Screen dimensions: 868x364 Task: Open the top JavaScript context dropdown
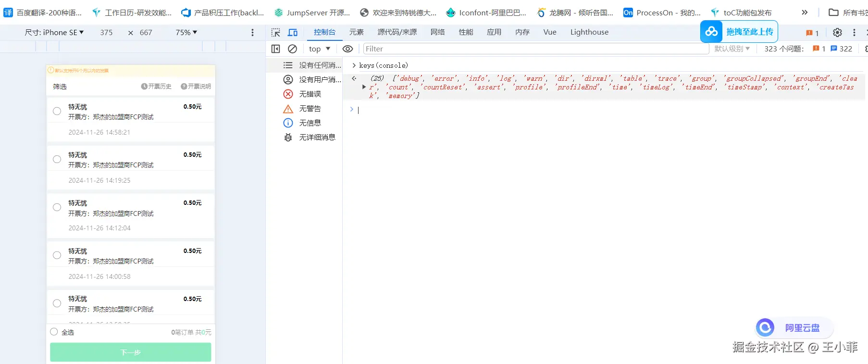(320, 49)
